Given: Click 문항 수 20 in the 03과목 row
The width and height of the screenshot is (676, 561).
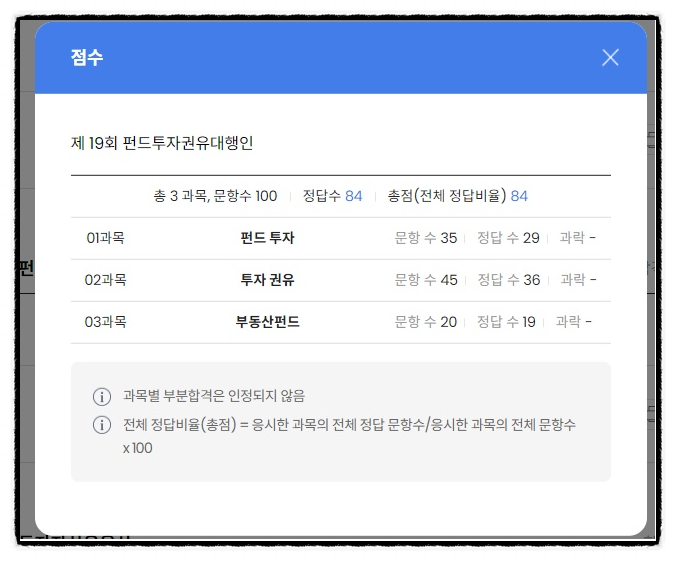Looking at the screenshot, I should 426,322.
